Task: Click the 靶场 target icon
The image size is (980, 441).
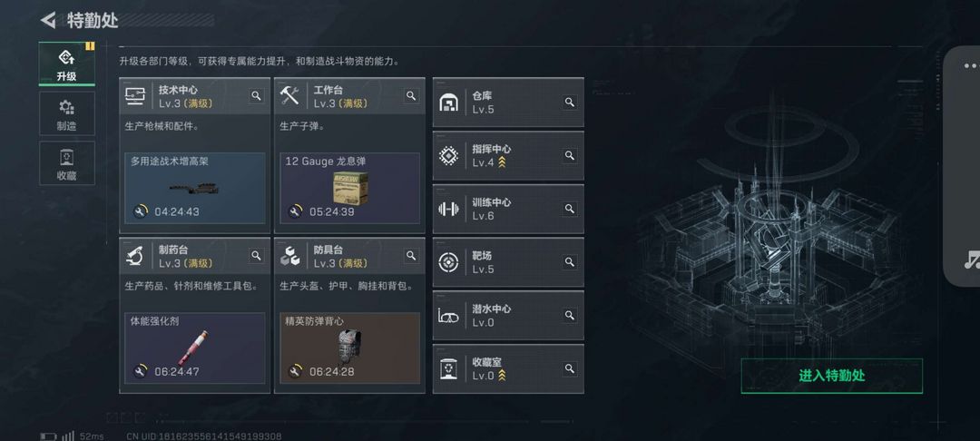Action: coord(448,262)
